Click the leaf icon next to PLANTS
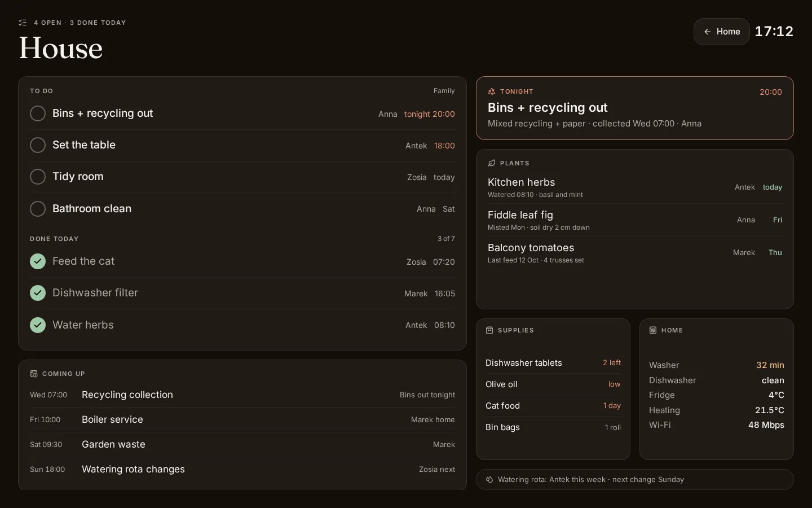 click(492, 163)
